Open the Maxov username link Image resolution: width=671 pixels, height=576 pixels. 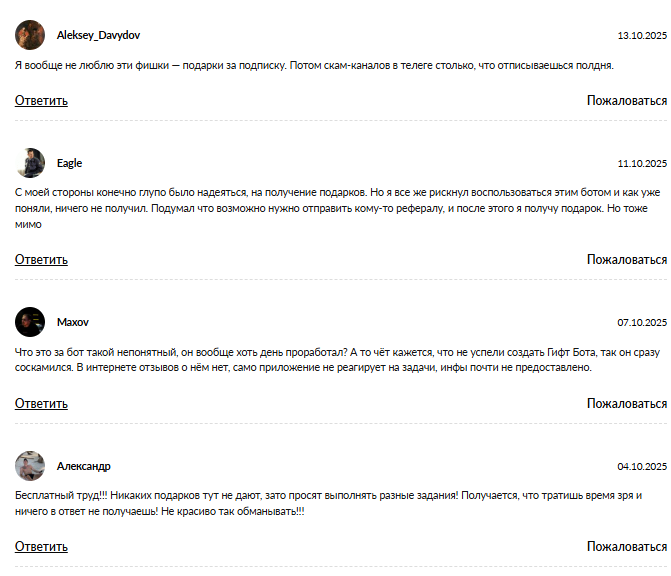point(73,322)
